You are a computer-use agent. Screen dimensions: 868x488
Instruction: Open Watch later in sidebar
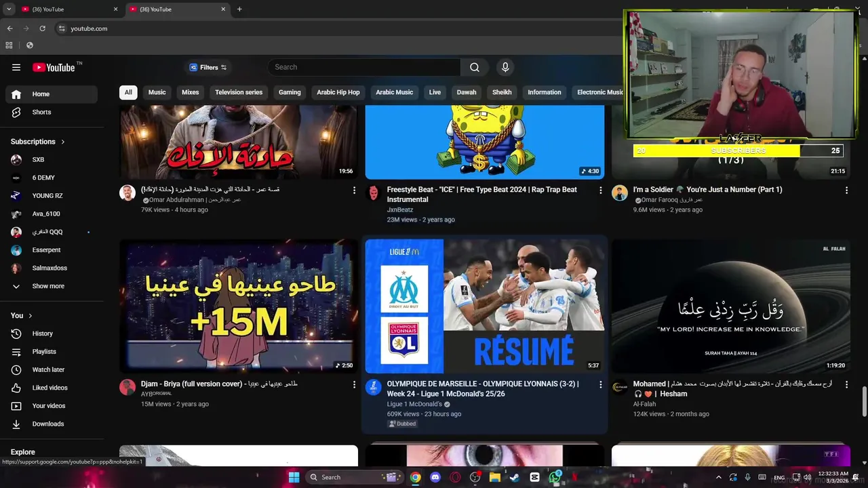point(52,369)
